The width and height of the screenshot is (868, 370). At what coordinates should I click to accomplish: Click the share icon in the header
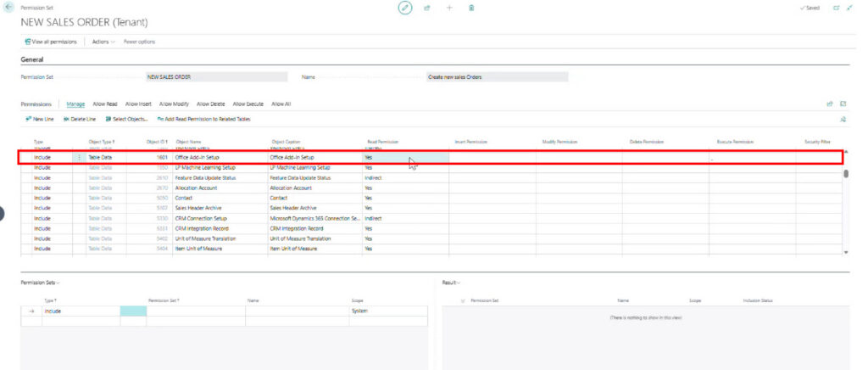tap(427, 8)
